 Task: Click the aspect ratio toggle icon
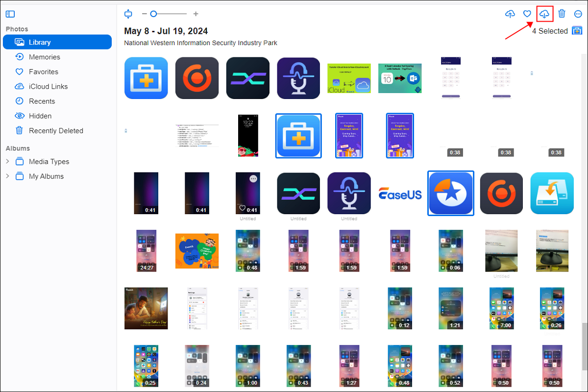pos(128,14)
